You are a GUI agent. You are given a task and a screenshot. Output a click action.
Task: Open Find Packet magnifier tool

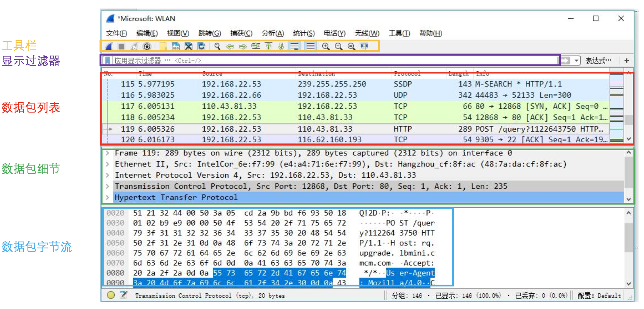click(217, 46)
